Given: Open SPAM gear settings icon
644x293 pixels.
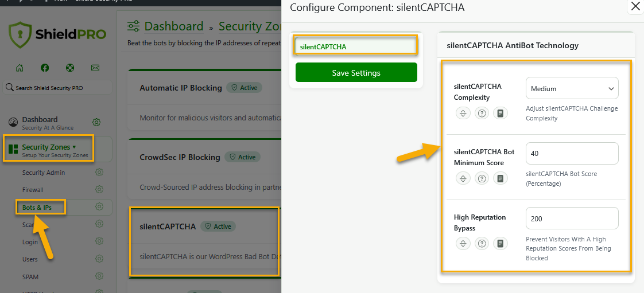Looking at the screenshot, I should pos(99,276).
